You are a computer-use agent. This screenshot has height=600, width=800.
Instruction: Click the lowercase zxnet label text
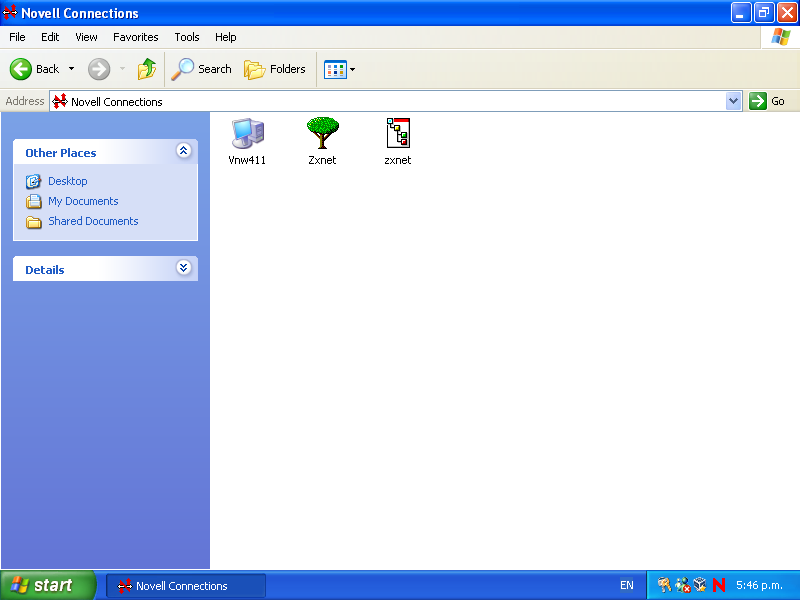(x=398, y=160)
